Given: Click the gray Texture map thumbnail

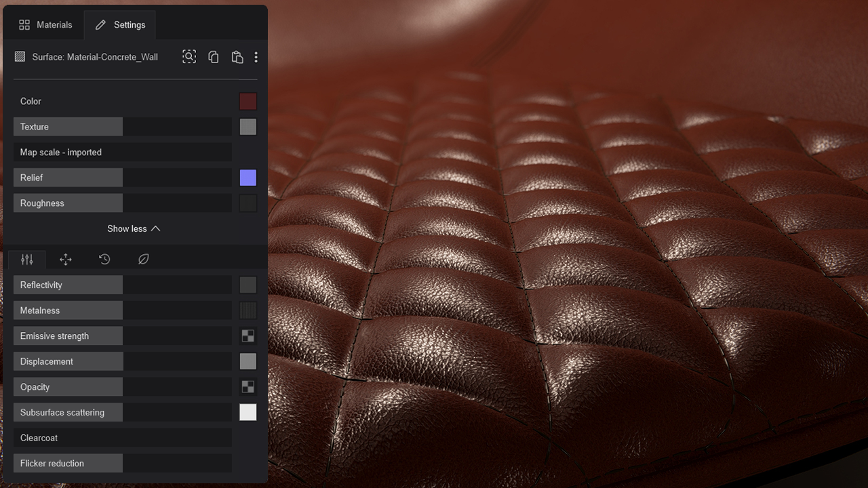Looking at the screenshot, I should [x=248, y=127].
